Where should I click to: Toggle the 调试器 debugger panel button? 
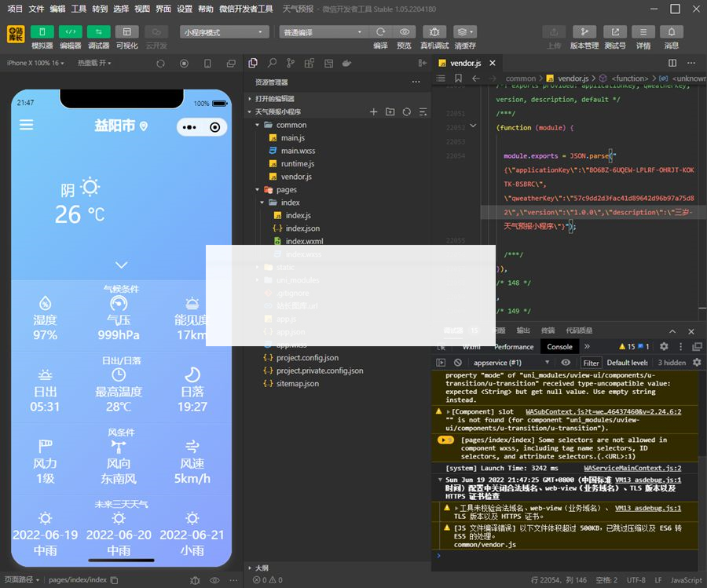click(98, 32)
